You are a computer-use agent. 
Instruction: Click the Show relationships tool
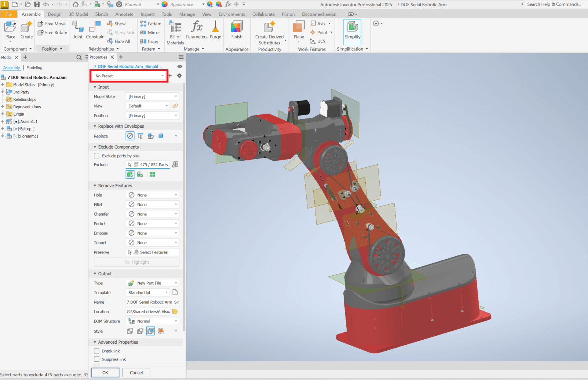point(116,24)
